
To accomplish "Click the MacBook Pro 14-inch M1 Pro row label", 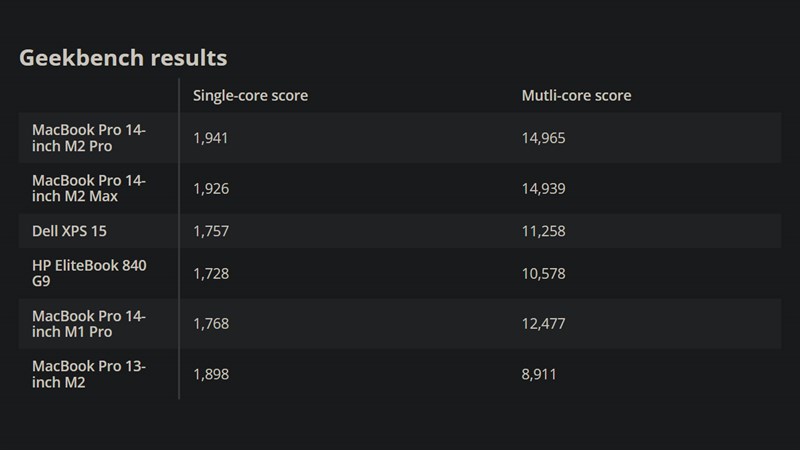I will click(89, 324).
